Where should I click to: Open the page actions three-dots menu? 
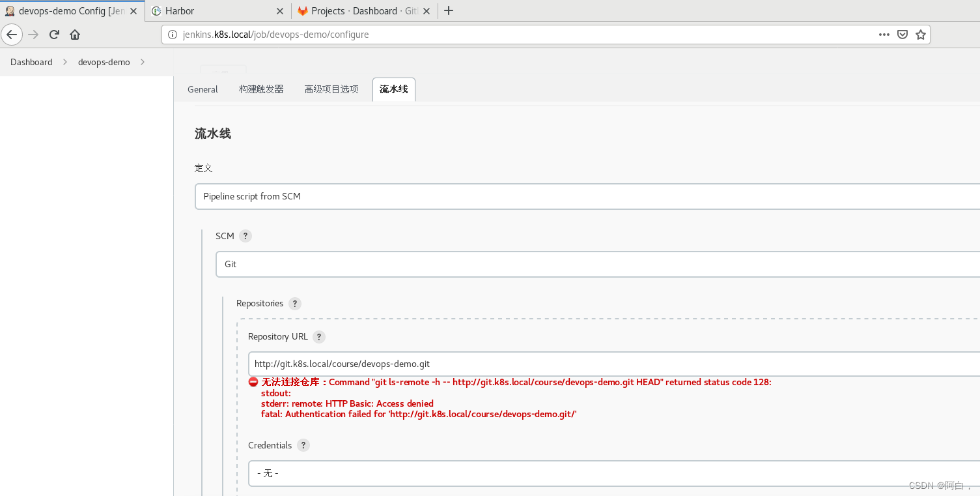[884, 35]
